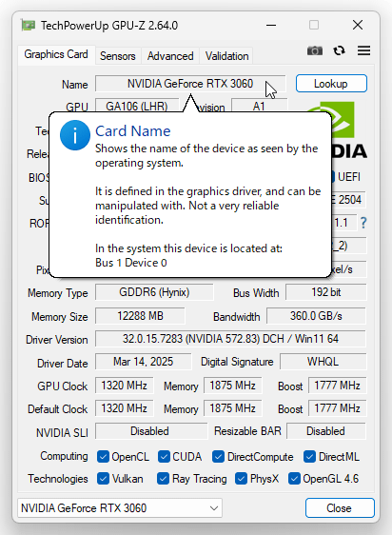Click the Lookup button

pyautogui.click(x=331, y=84)
